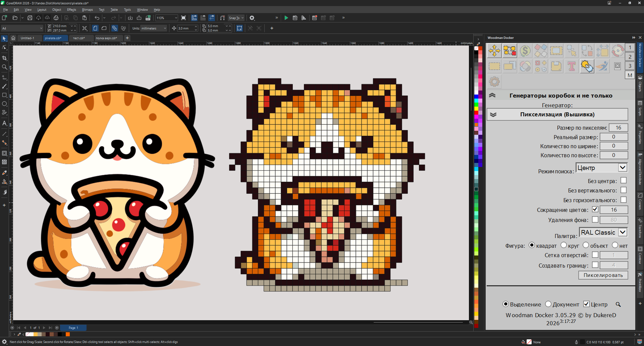Click the Пикселировать button

point(603,275)
